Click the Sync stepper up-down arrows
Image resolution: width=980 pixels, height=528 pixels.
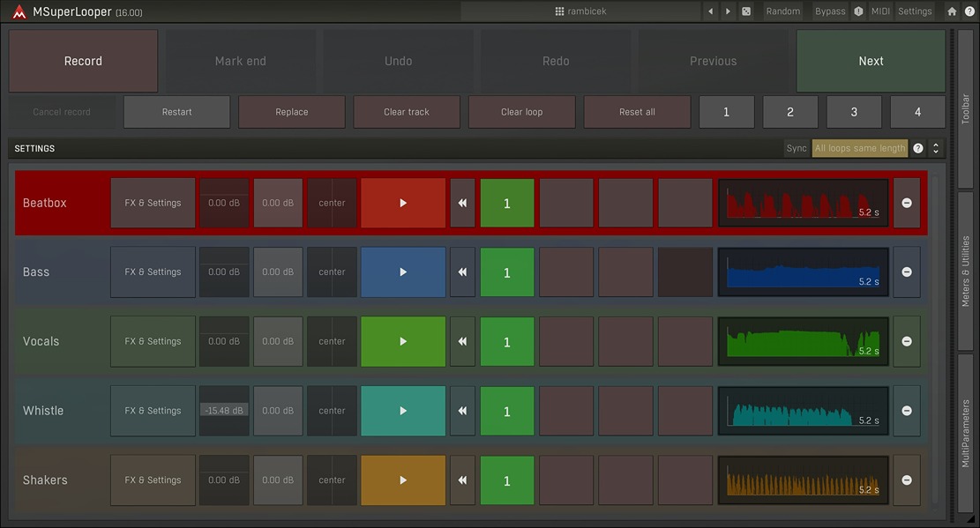(934, 148)
